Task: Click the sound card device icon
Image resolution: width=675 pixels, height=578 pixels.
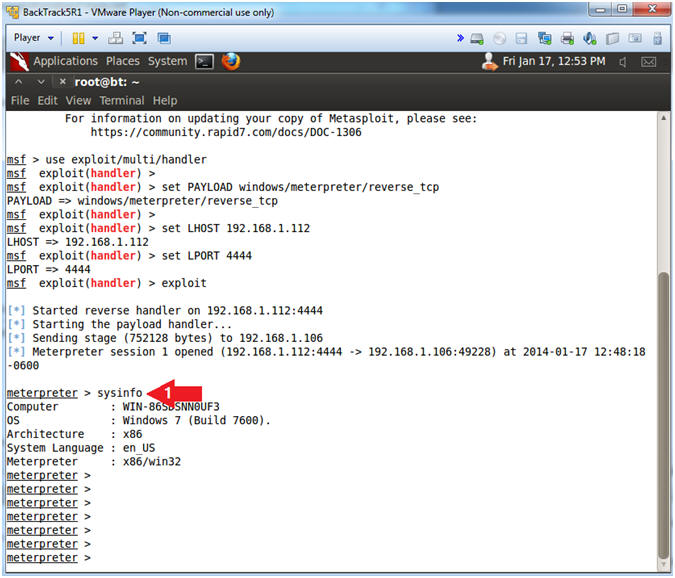Action: [x=590, y=39]
